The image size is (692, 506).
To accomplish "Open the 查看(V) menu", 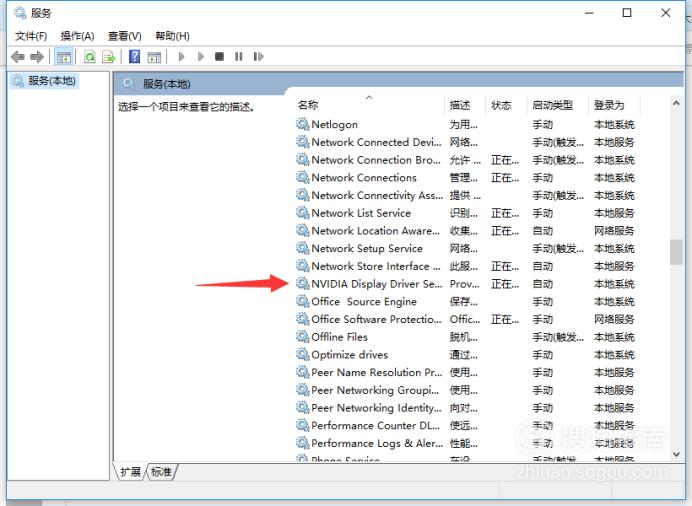I will 124,36.
